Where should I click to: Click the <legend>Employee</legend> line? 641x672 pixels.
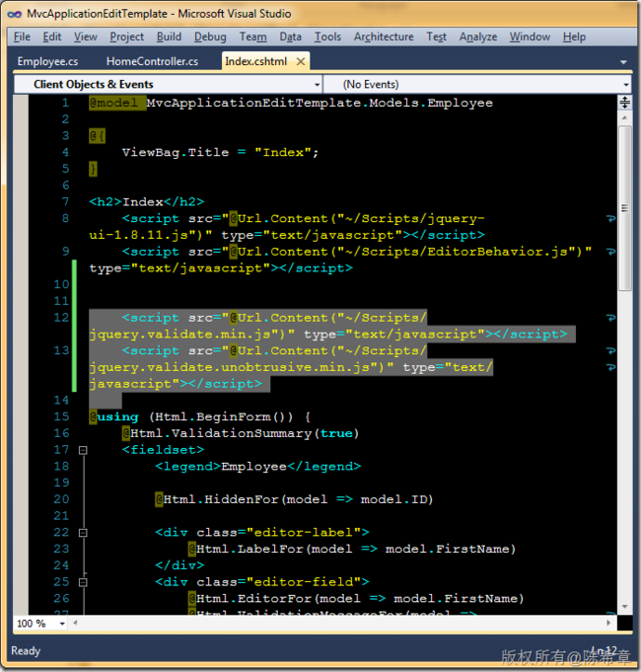(258, 467)
